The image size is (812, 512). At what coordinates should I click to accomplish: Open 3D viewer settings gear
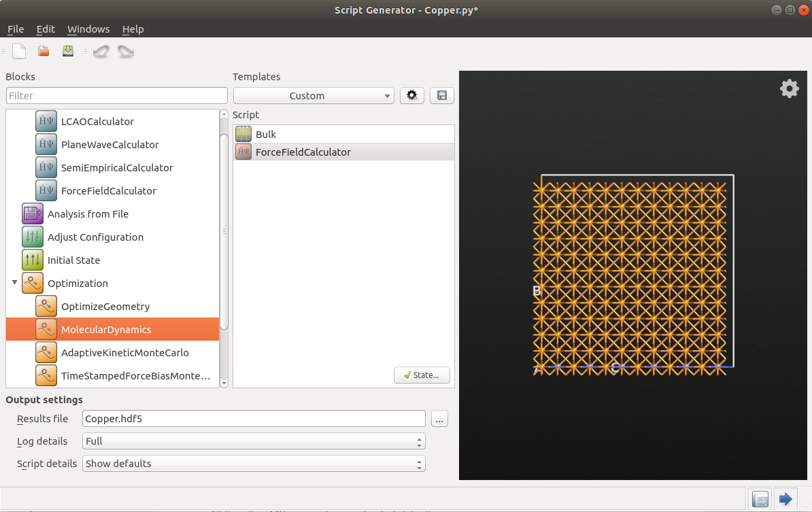coord(789,88)
